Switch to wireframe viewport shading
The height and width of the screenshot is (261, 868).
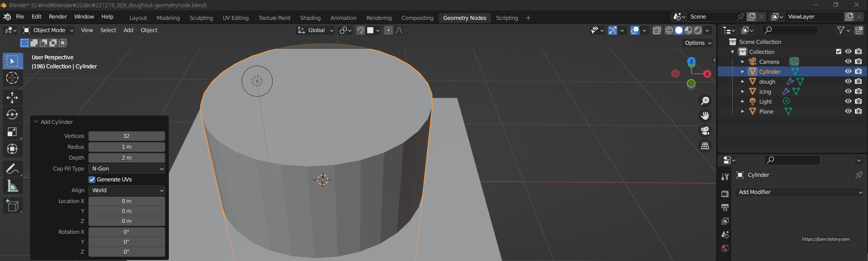669,30
